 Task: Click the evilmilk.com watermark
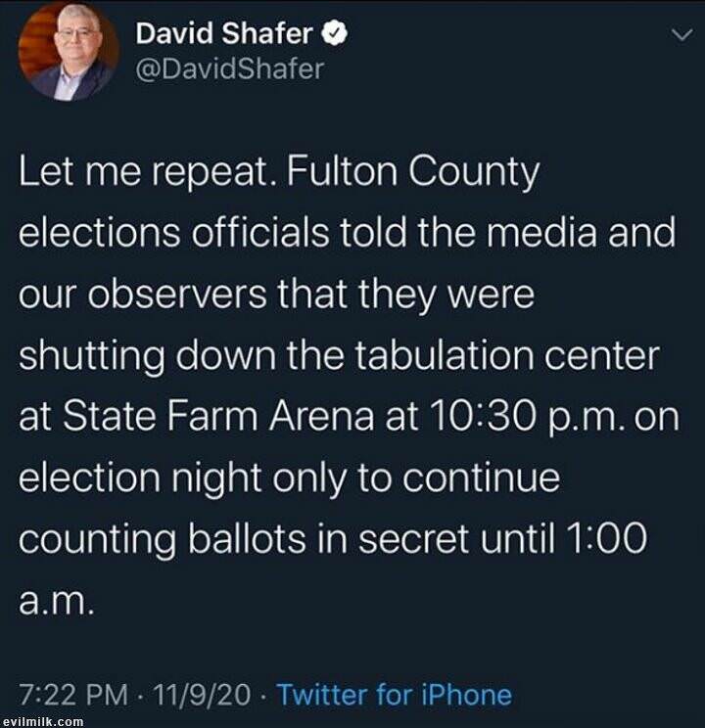pyautogui.click(x=43, y=722)
